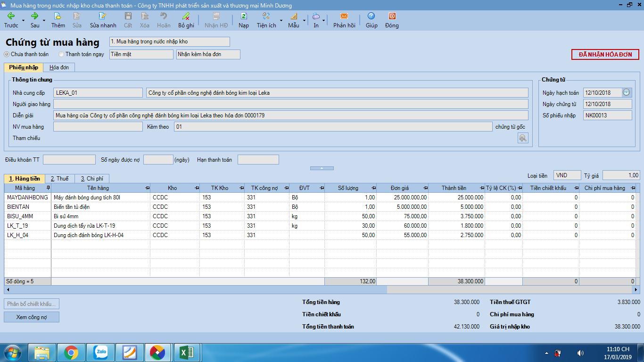
Task: Open Phản hồi feedback envelope icon
Action: [x=344, y=16]
